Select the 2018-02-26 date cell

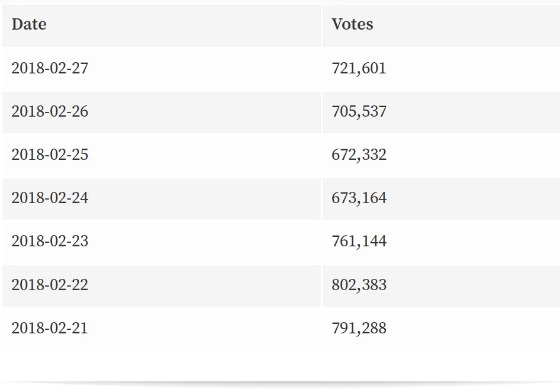point(162,112)
